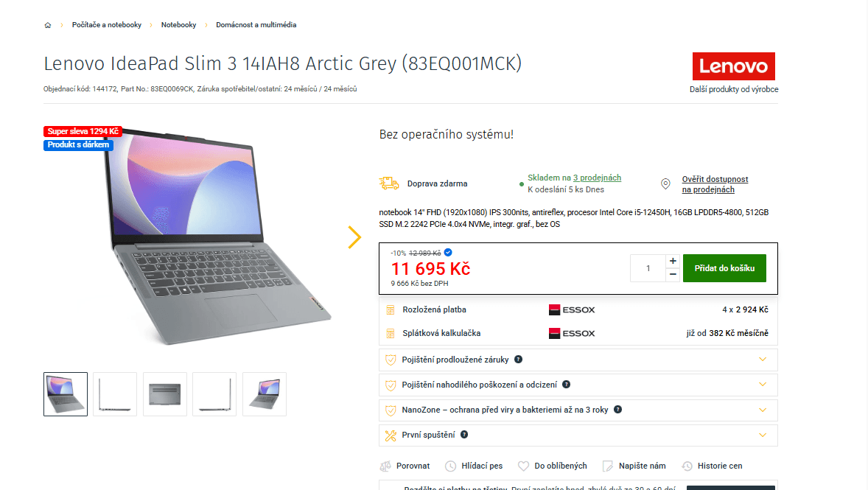Click the Porovnat scales icon
The height and width of the screenshot is (490, 868).
pos(385,466)
